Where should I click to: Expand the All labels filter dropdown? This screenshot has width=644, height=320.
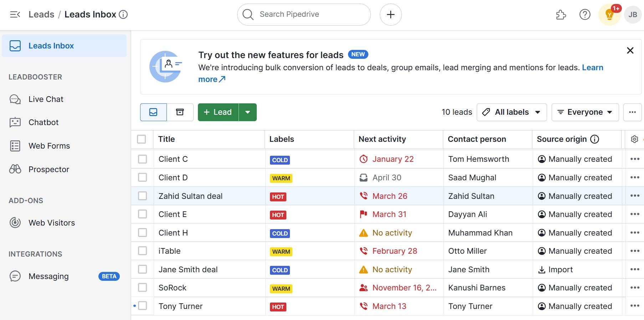(x=511, y=112)
